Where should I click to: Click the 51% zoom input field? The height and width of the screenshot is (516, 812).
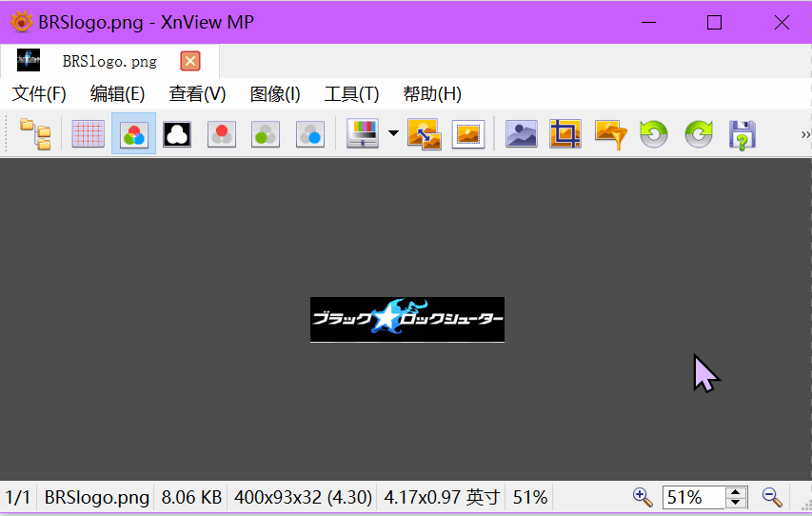point(694,497)
